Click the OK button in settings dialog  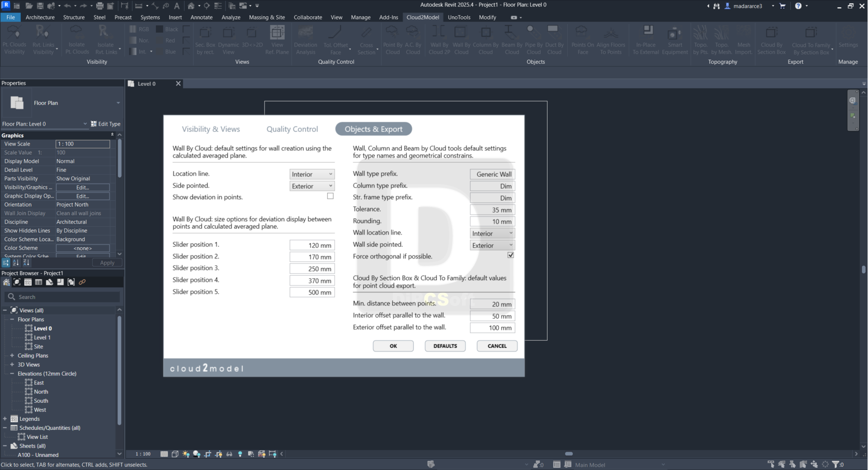393,346
